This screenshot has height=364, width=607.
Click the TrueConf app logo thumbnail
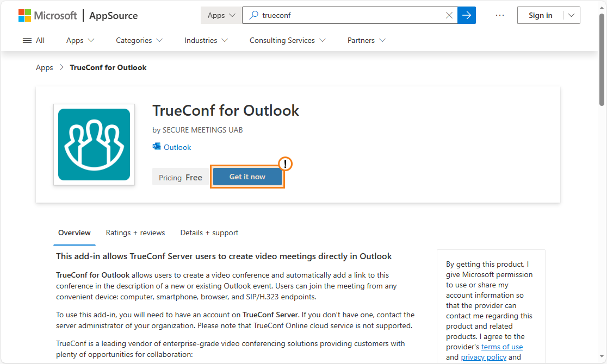[x=94, y=145]
